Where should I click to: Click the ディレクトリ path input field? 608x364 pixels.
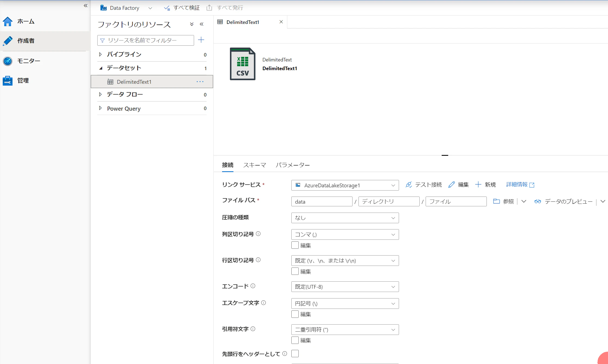click(x=389, y=201)
